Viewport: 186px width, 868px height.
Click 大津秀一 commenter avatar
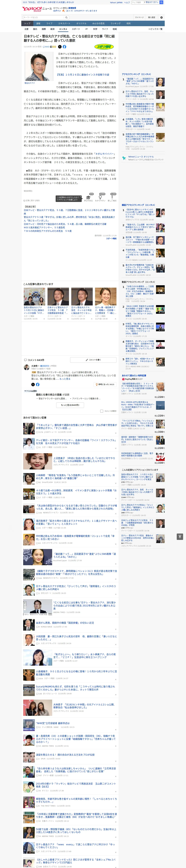27,367
